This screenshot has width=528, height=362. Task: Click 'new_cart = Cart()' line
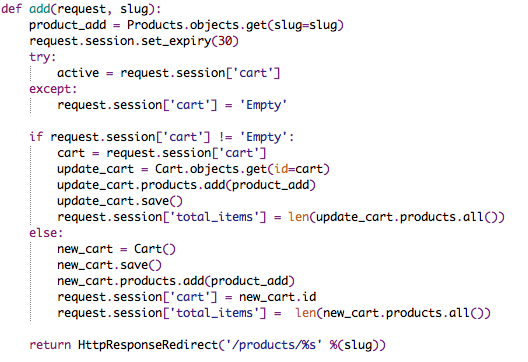116,249
